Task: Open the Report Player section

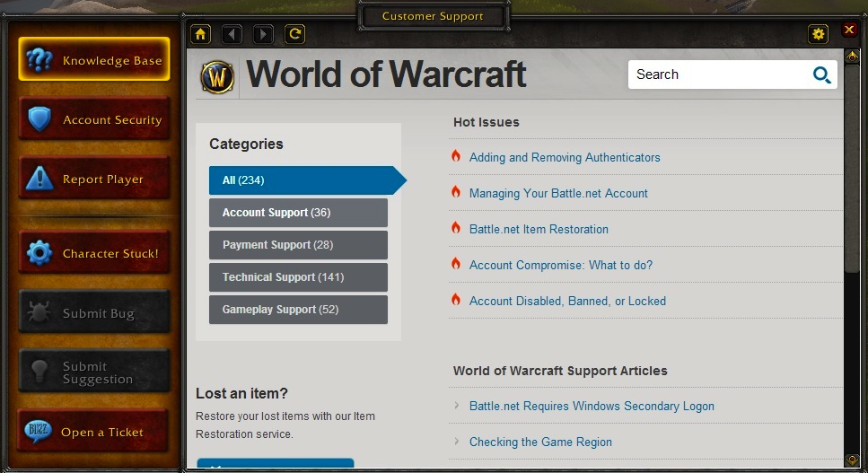Action: [94, 178]
